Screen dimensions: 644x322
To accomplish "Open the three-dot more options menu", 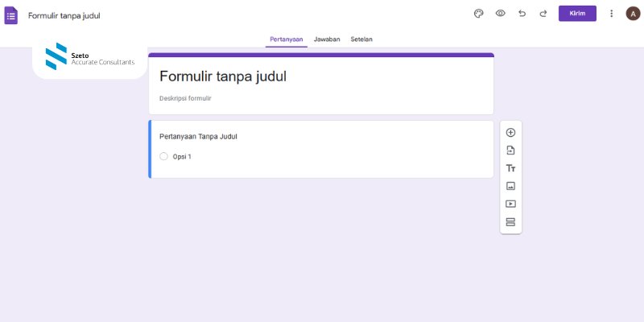I will pos(611,14).
